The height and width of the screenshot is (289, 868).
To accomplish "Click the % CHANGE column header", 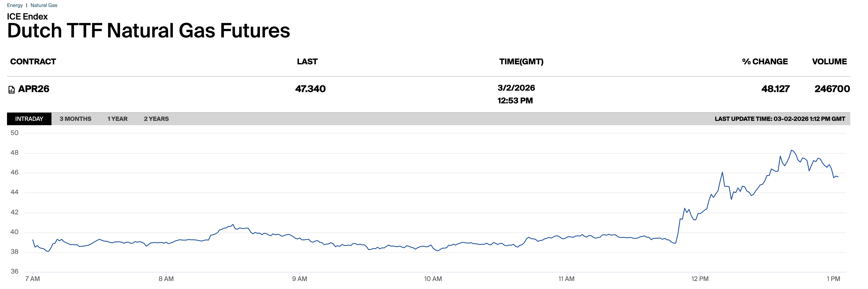I will pyautogui.click(x=765, y=62).
